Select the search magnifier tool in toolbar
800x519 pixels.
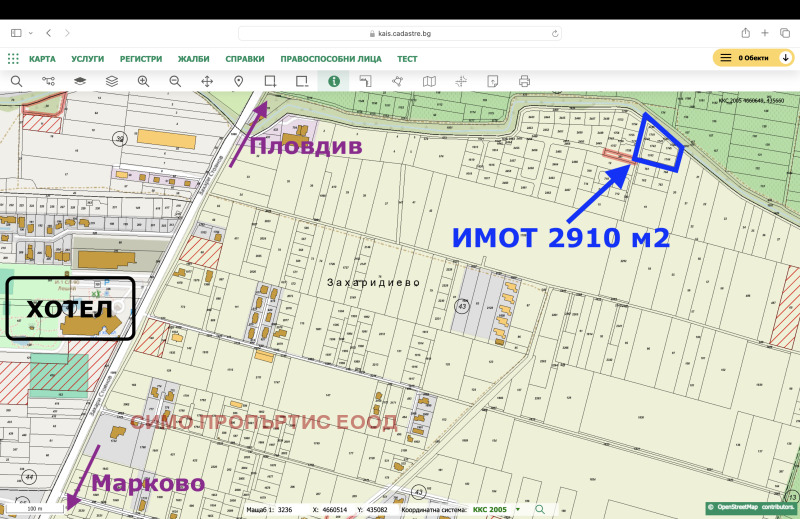tap(16, 81)
